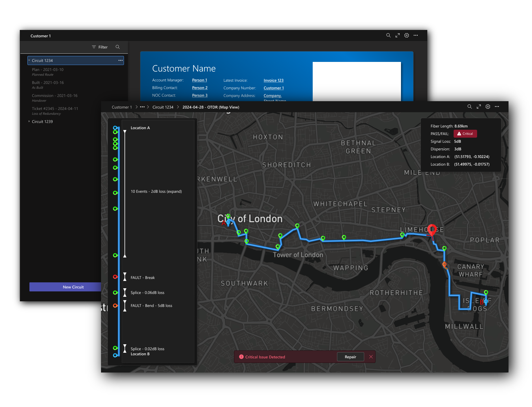Click the 2024-04-28 - OTDR (Map View) breadcrumb
Viewport: 532px width, 407px height.
pos(211,107)
